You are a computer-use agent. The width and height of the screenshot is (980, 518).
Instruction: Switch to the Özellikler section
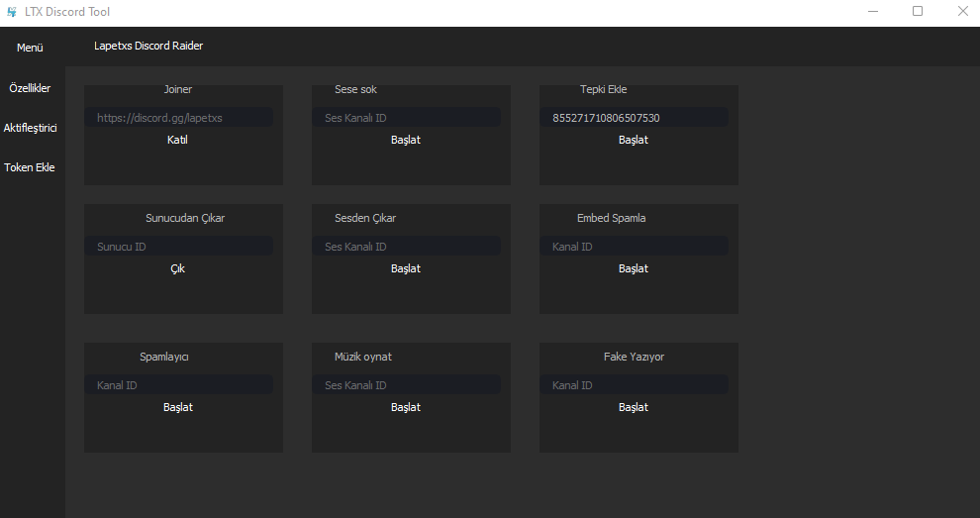pos(30,88)
